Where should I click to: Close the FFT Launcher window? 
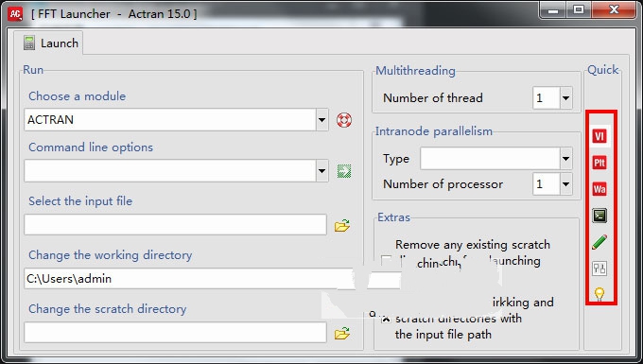click(x=614, y=9)
